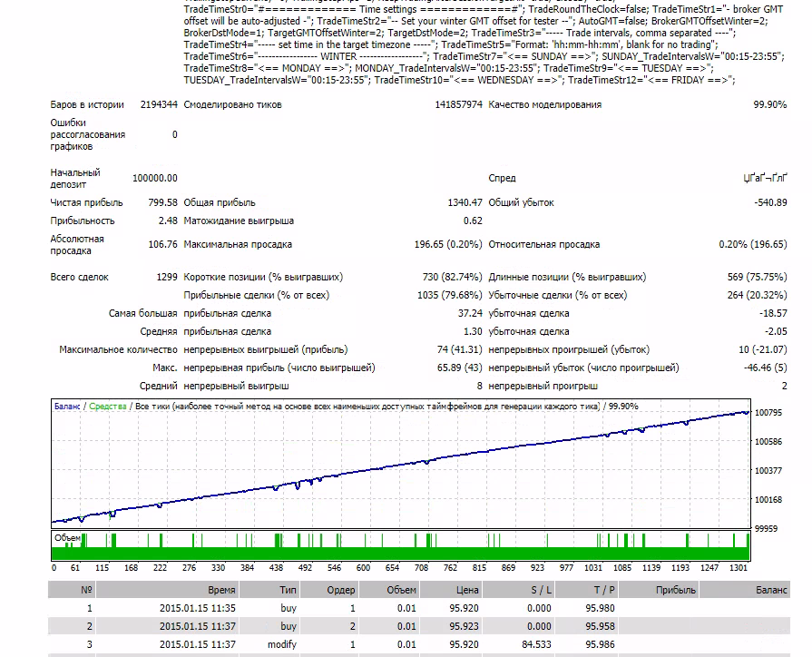812x657 pixels.
Task: Select short positions value 730 (82.74%)
Action: click(452, 277)
